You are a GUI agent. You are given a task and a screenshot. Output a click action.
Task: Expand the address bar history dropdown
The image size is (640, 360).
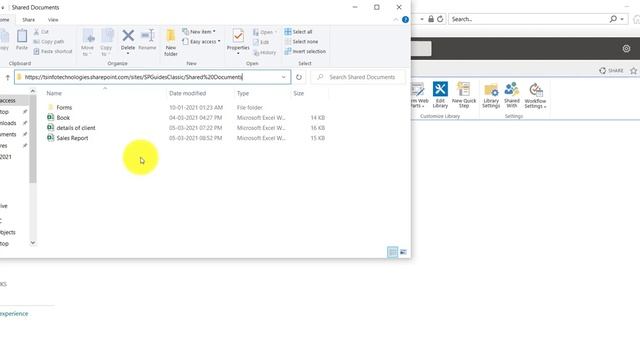284,77
